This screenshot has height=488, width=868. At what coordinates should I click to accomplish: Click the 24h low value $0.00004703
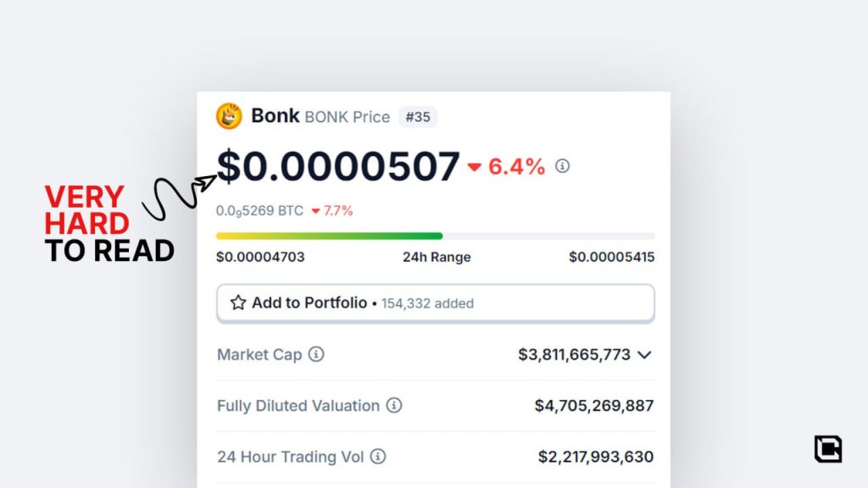coord(260,257)
